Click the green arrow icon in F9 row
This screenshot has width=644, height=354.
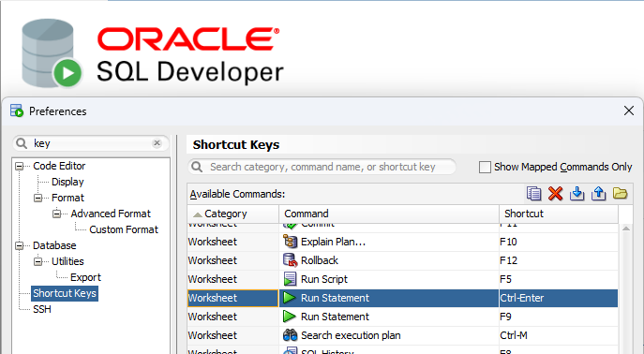click(290, 317)
